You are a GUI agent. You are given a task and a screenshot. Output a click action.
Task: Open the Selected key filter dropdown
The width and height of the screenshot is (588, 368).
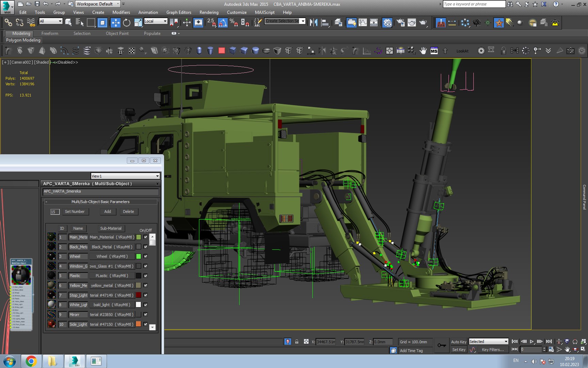(488, 341)
